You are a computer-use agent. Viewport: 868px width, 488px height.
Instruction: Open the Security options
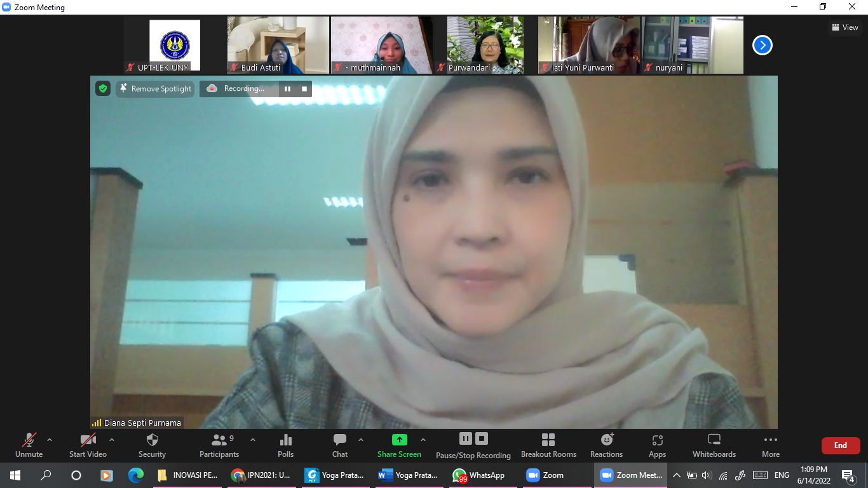(152, 445)
